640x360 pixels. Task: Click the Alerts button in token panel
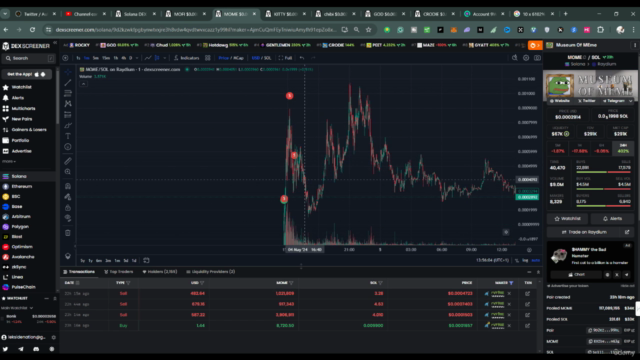(612, 219)
